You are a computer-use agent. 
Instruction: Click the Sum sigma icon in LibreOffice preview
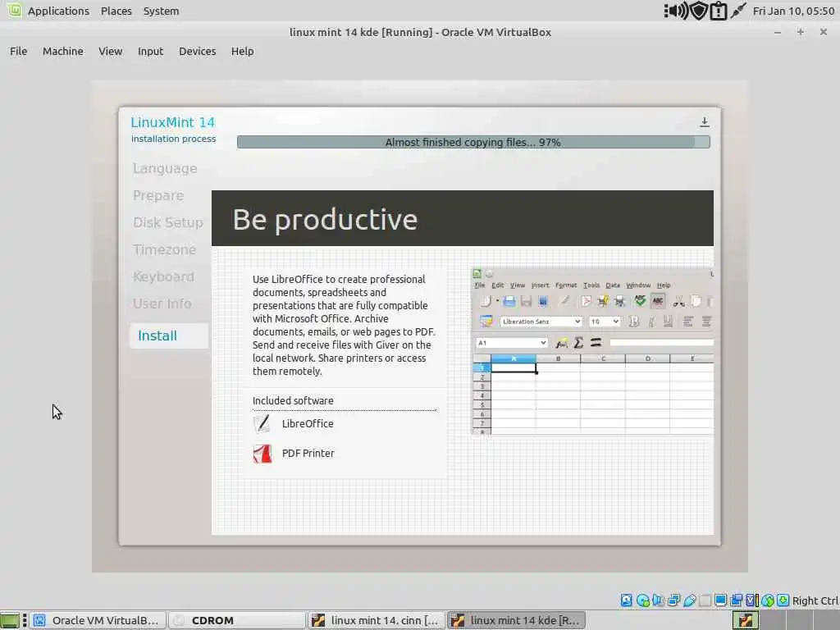click(x=578, y=343)
